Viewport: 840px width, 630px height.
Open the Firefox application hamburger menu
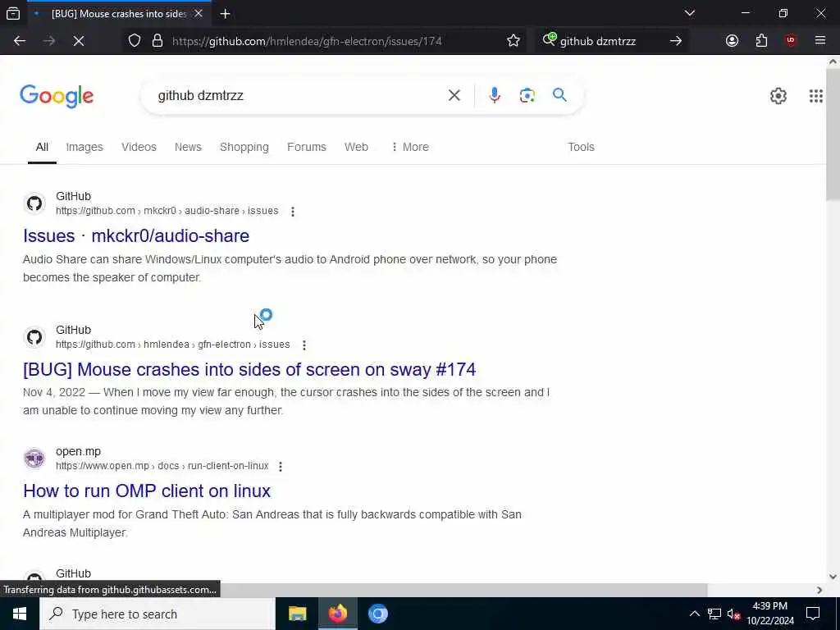tap(820, 41)
